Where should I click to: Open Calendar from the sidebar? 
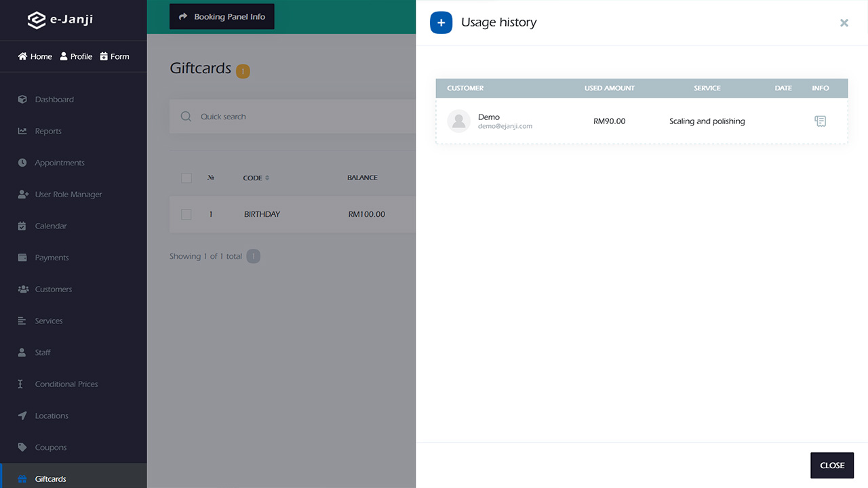click(x=51, y=226)
